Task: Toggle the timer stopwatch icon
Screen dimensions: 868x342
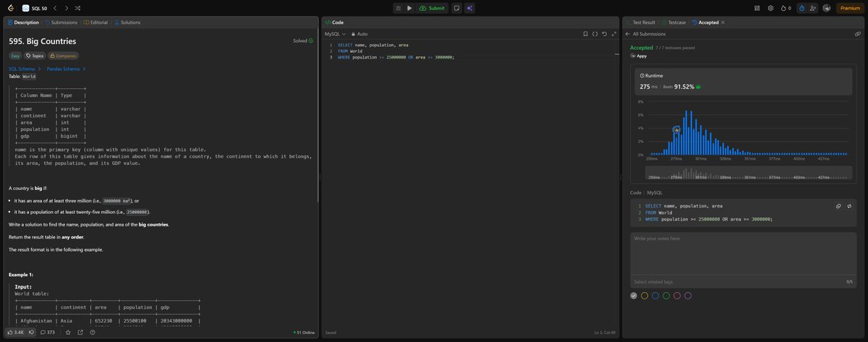Action: click(x=801, y=8)
